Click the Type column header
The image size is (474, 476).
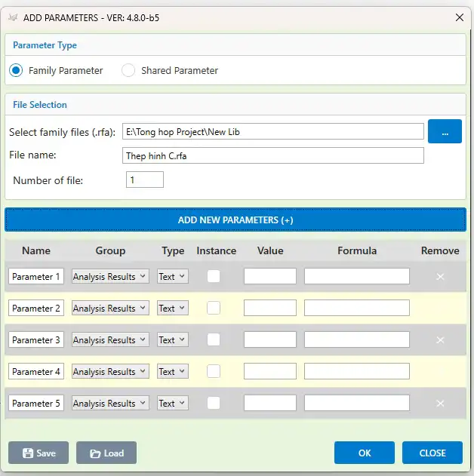click(x=173, y=251)
